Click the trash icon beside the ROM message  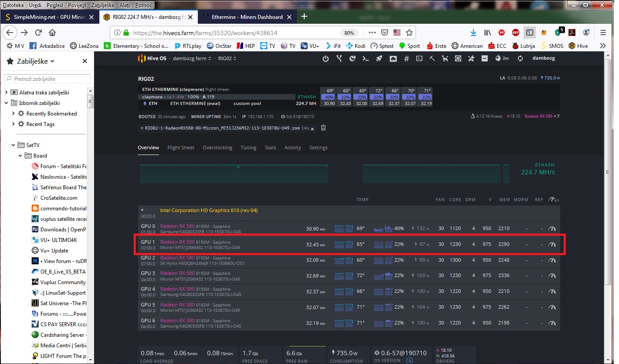(x=323, y=128)
